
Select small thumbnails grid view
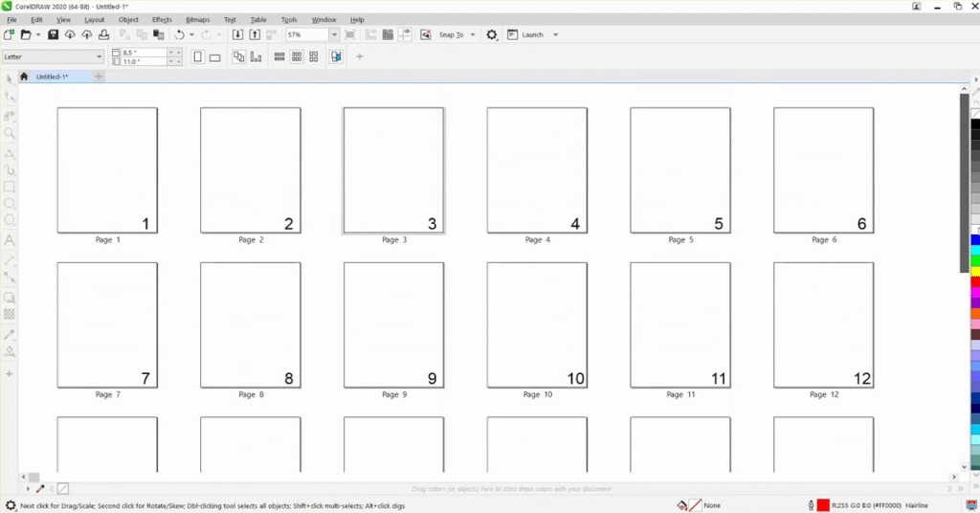coord(279,56)
